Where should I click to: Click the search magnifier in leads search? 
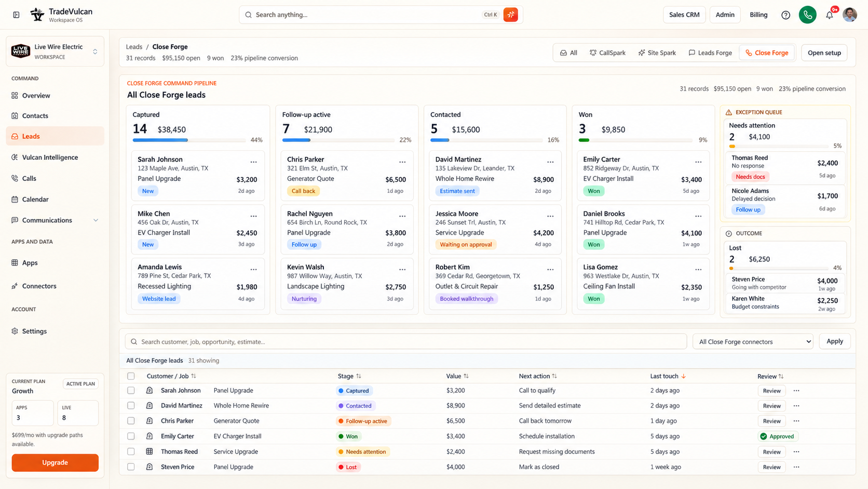coord(134,342)
